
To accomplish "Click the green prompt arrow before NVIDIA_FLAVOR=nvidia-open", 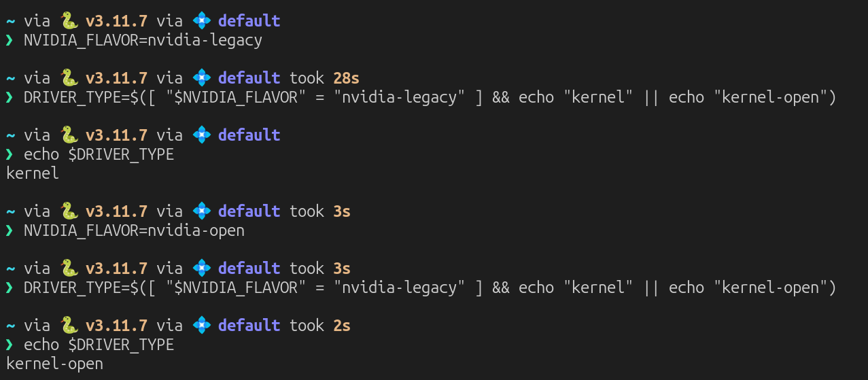I will (x=10, y=230).
